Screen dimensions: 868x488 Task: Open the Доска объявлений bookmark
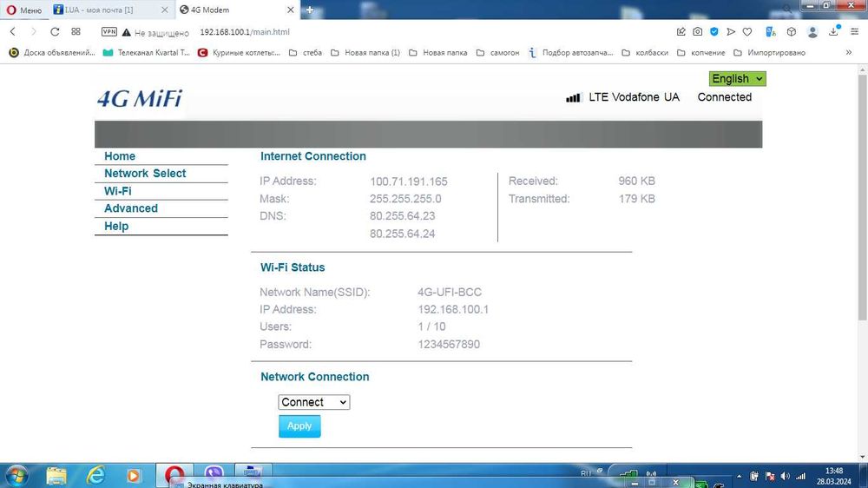click(52, 53)
